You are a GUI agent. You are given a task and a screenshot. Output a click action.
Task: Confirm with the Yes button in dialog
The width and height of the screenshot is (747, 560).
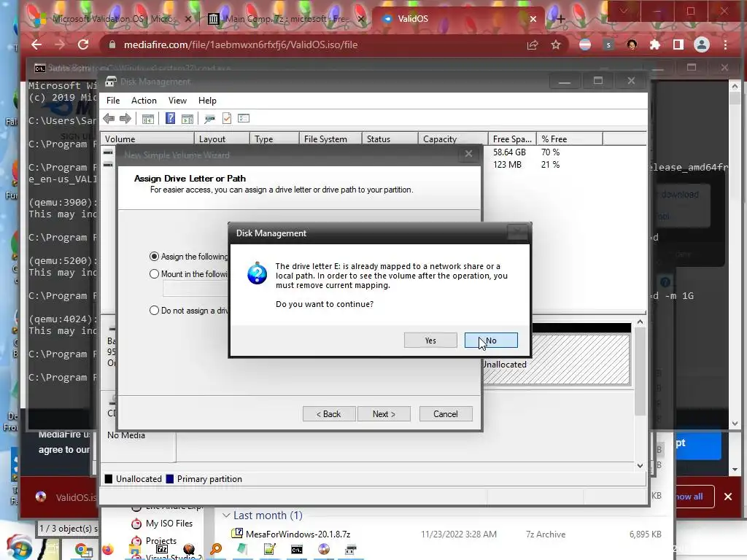[430, 340]
